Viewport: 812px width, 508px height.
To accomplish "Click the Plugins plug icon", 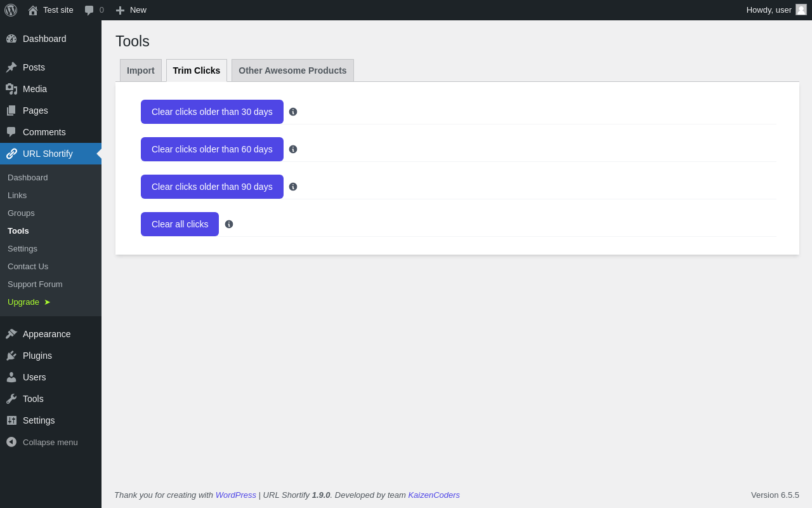I will (x=11, y=356).
